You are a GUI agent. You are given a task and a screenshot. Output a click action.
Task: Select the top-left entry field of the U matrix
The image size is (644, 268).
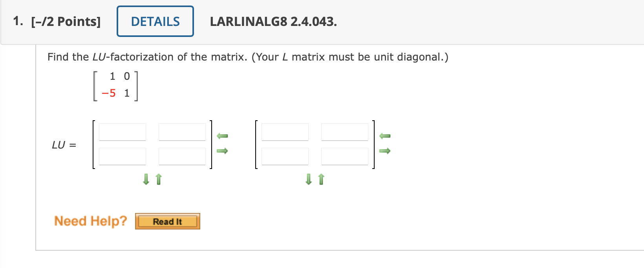[x=285, y=132]
